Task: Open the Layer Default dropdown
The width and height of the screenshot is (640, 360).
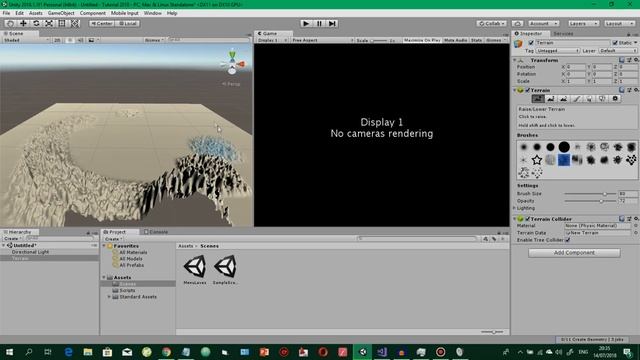Action: click(618, 51)
